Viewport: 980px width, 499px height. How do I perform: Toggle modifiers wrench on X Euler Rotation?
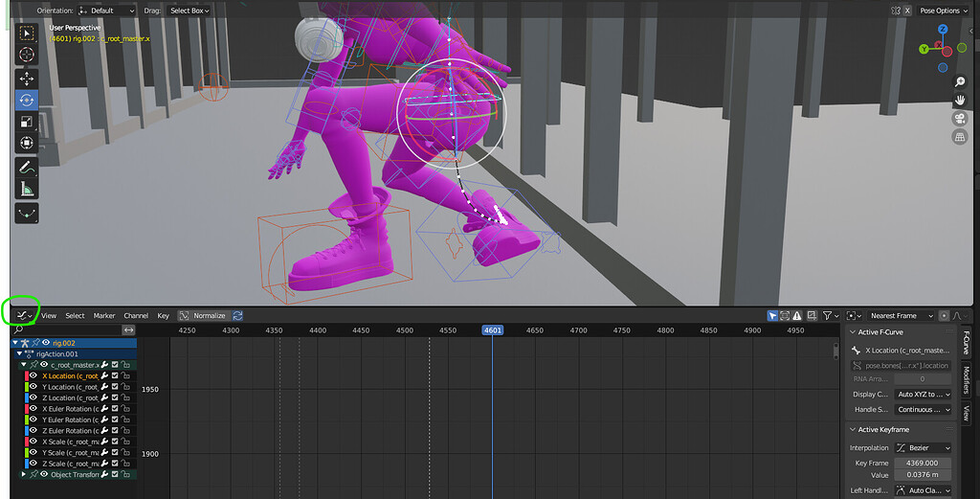pyautogui.click(x=104, y=408)
